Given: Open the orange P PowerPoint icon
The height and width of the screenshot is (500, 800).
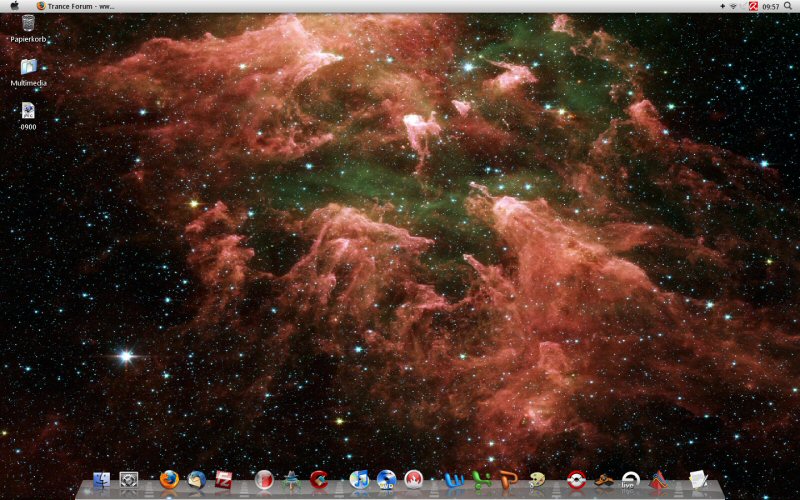Looking at the screenshot, I should [509, 480].
